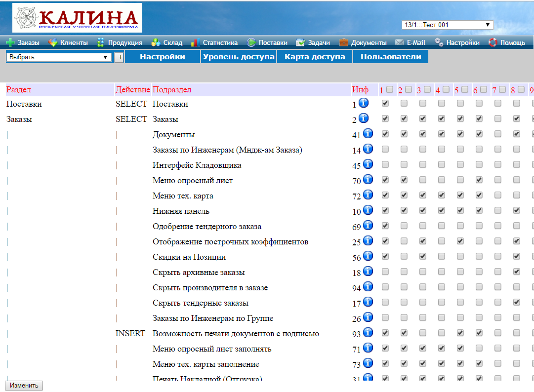534x392 pixels.
Task: Click the E-Mail envelope icon
Action: point(400,42)
